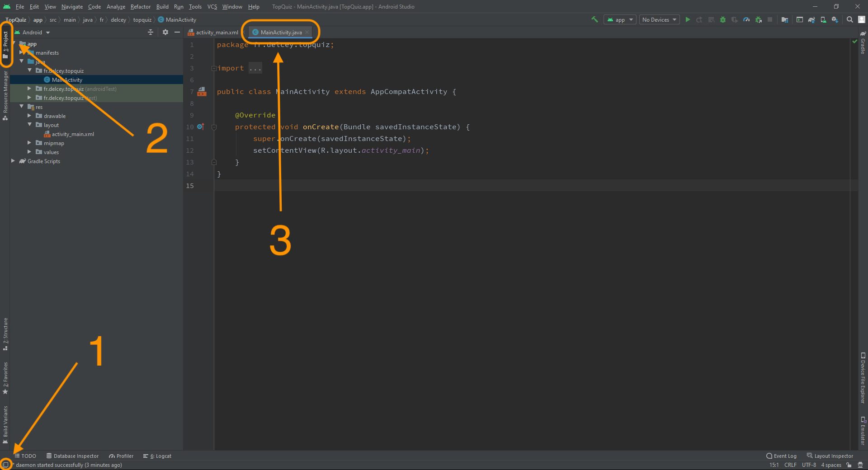This screenshot has height=470, width=868.
Task: Open the TODO tool window
Action: coord(25,456)
